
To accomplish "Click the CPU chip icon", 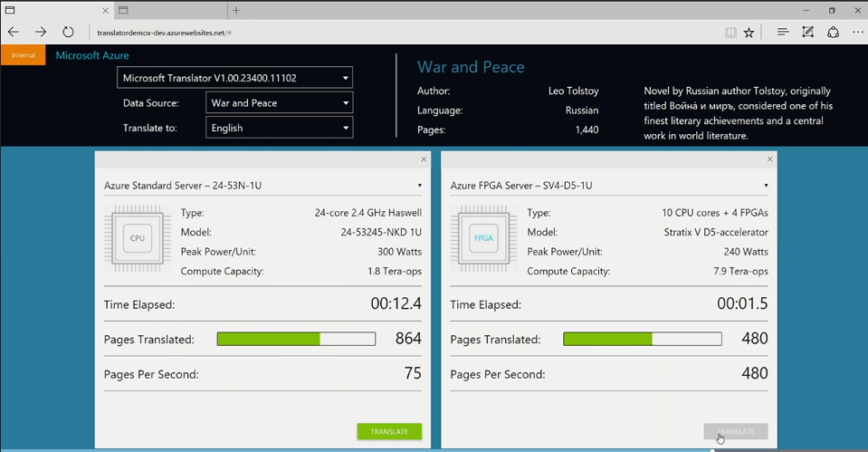I will pos(138,238).
